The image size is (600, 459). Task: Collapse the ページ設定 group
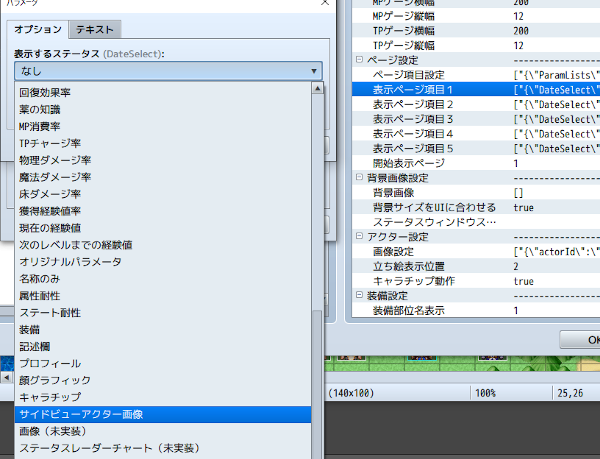(359, 60)
